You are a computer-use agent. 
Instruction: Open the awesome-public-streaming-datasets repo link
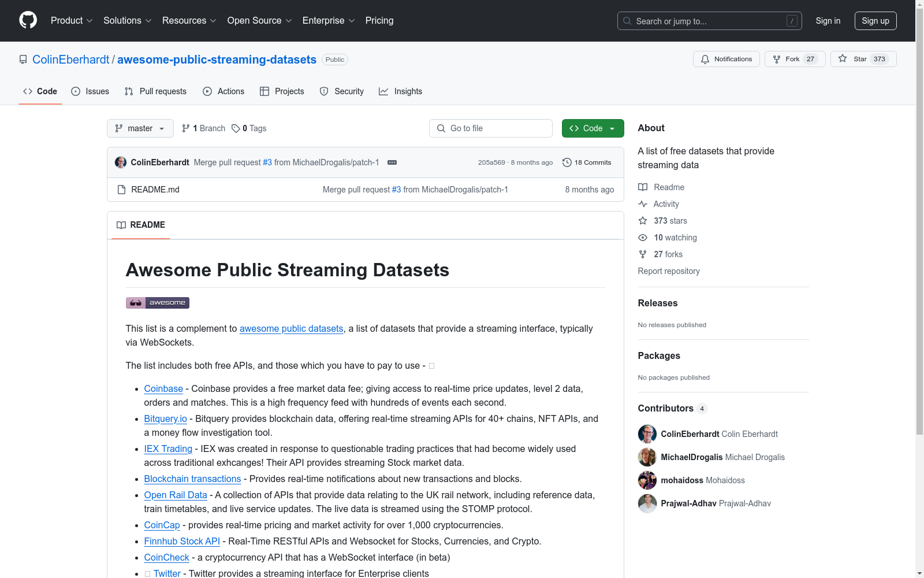tap(217, 60)
